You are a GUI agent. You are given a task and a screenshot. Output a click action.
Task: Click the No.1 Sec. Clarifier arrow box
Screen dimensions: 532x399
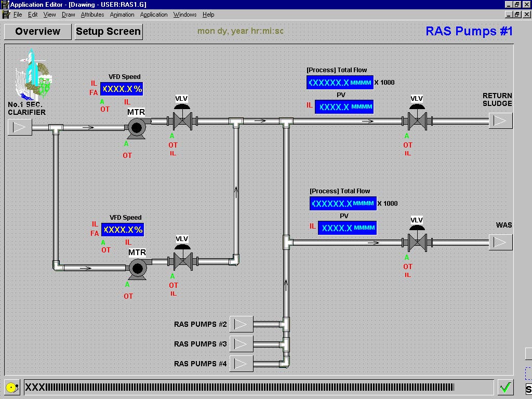click(x=20, y=127)
